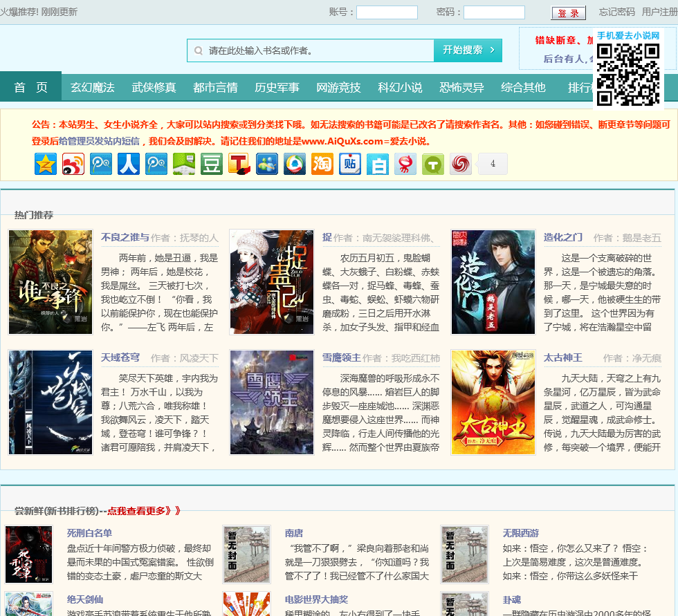Click the magnifier icon in search box
The image size is (678, 616).
198,50
